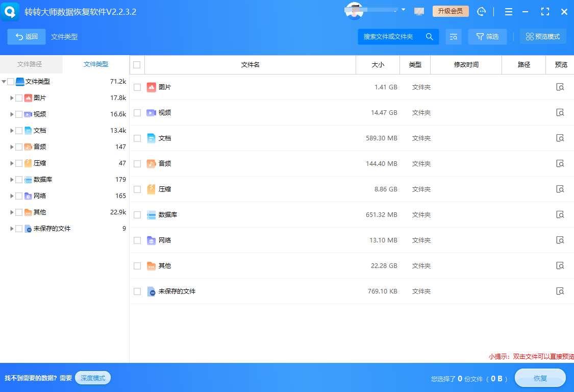Check the 图片 checkbox in sidebar
Screen dimensions: 574x392
click(x=20, y=97)
